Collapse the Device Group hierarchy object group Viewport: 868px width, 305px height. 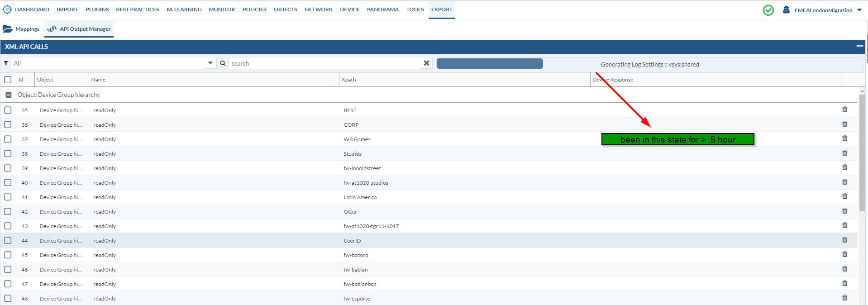click(x=8, y=95)
